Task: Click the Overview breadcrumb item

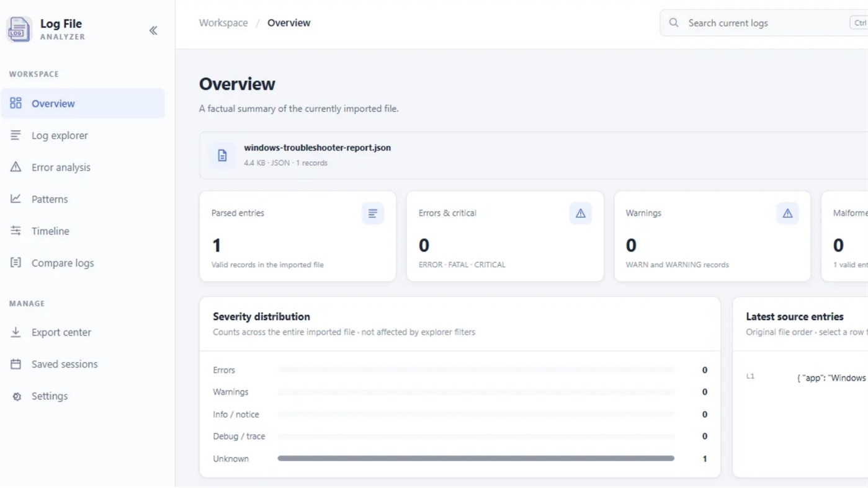Action: [x=289, y=23]
